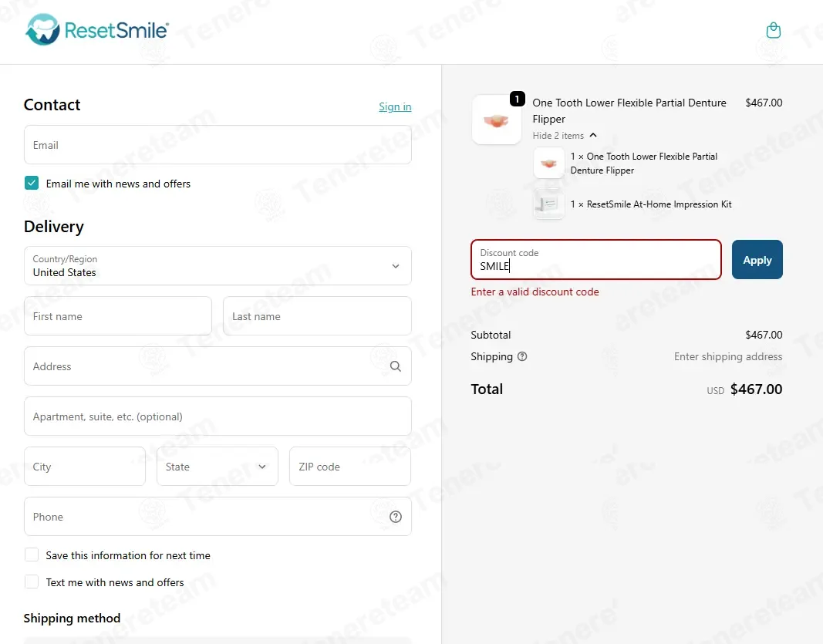The image size is (823, 644).
Task: Click the Shipping method heading
Action: pos(72,619)
